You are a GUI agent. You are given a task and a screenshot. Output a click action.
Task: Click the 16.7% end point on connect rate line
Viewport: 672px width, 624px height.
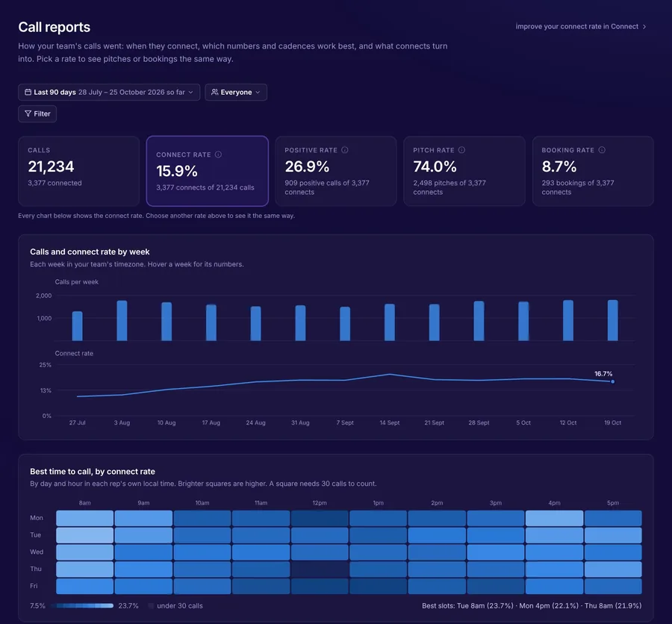613,381
